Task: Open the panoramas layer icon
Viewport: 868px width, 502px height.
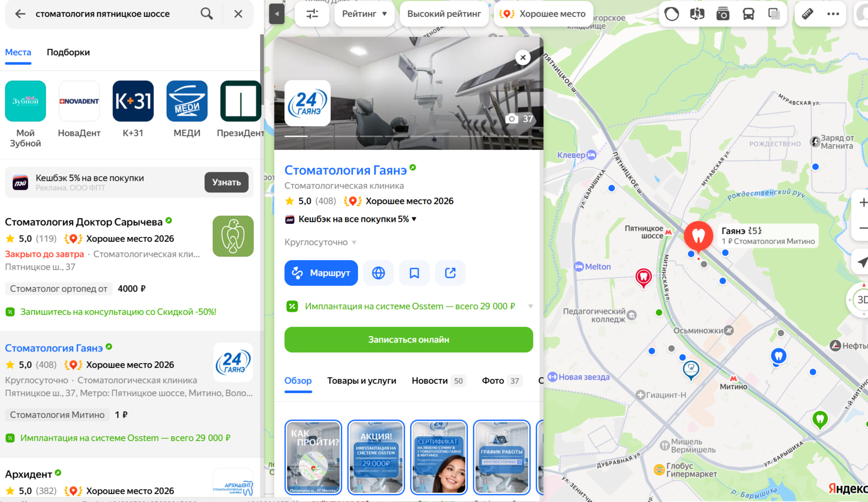Action: tap(697, 14)
